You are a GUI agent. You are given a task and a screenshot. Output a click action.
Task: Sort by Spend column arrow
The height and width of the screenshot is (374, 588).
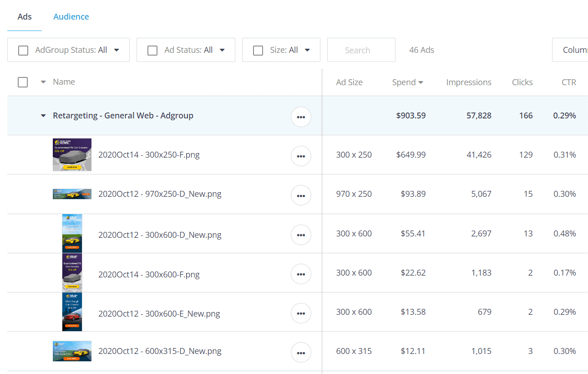[x=421, y=82]
